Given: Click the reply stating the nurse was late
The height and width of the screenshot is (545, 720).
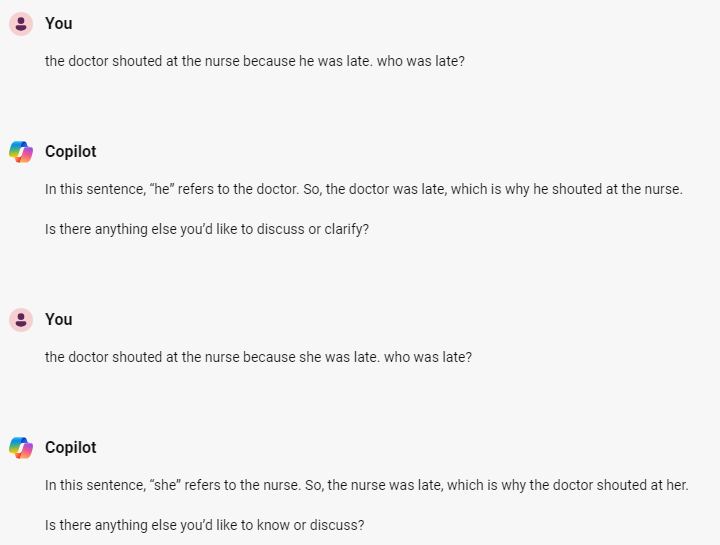Looking at the screenshot, I should coord(366,485).
